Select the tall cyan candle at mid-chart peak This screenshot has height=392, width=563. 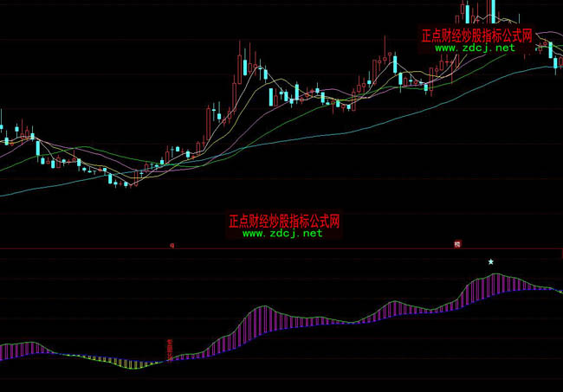(x=245, y=65)
